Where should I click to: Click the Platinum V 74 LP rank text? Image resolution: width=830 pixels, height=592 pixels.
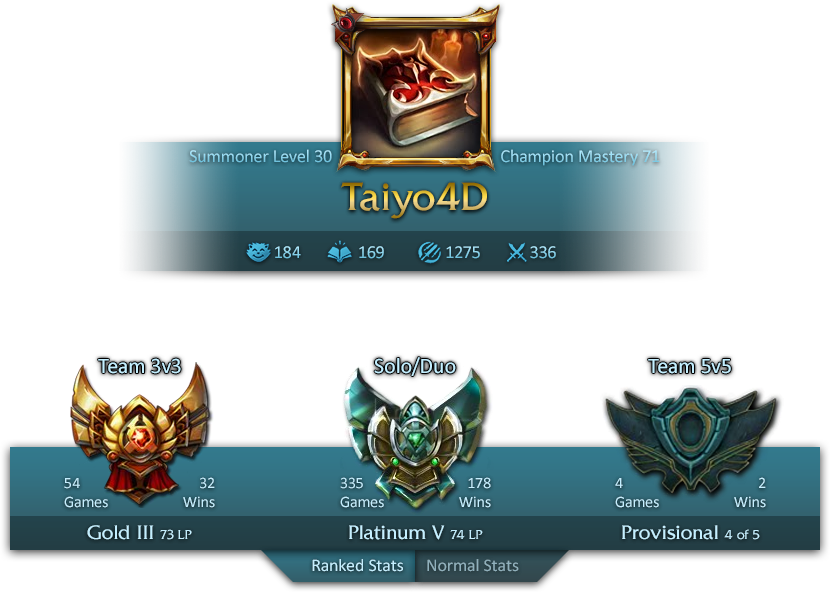click(415, 533)
